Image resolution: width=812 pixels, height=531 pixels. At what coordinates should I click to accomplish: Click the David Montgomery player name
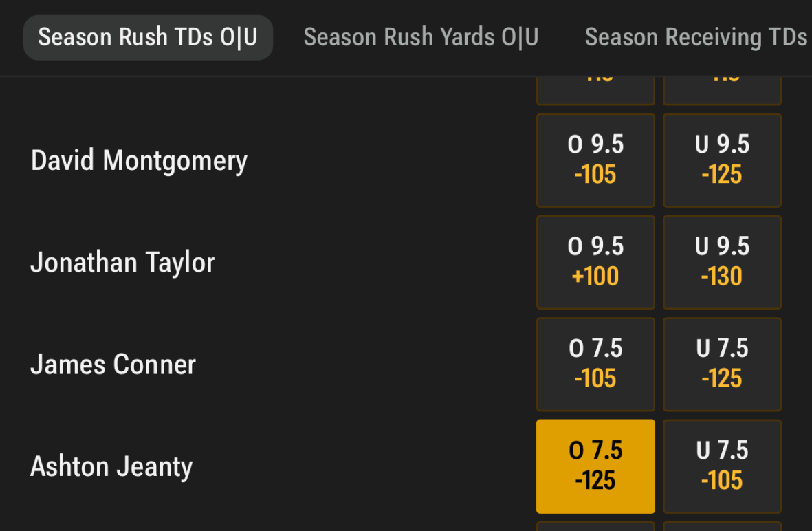(x=139, y=160)
